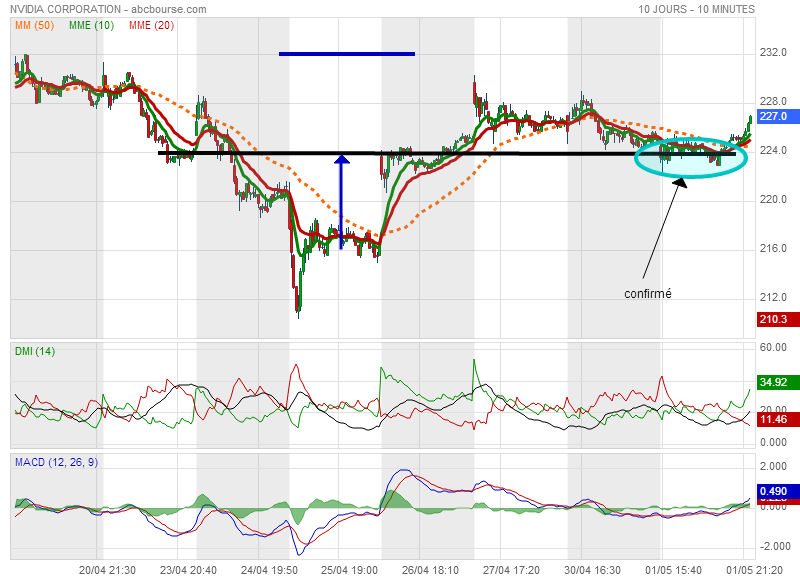
Task: Click the 26/04 18:10 time label
Action: [430, 570]
